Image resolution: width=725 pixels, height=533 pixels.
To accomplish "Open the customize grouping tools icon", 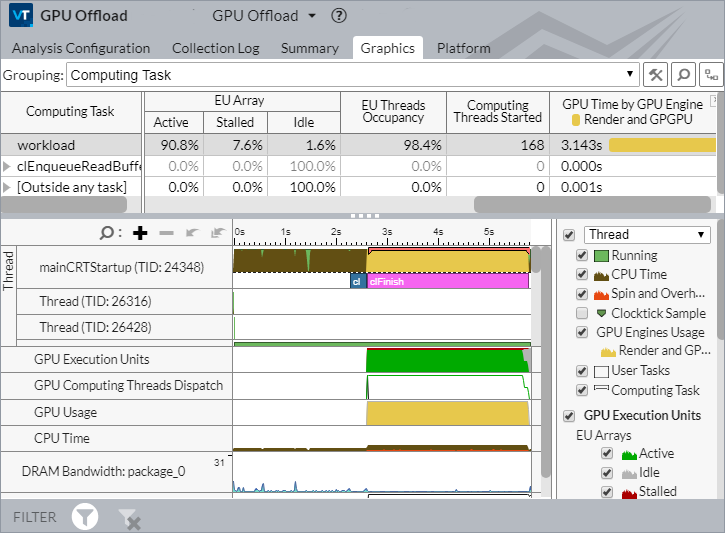I will pos(656,74).
